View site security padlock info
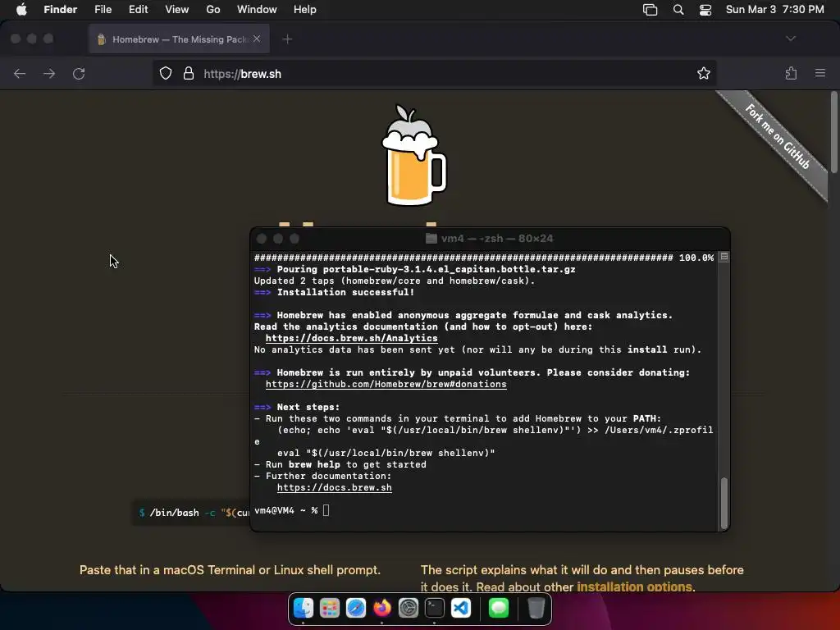This screenshot has width=840, height=630. tap(189, 73)
